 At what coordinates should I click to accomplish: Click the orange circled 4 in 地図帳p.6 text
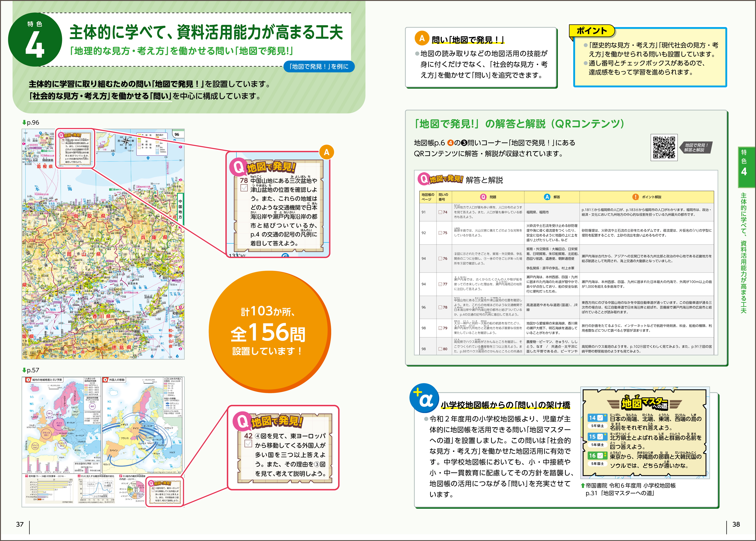coord(450,143)
